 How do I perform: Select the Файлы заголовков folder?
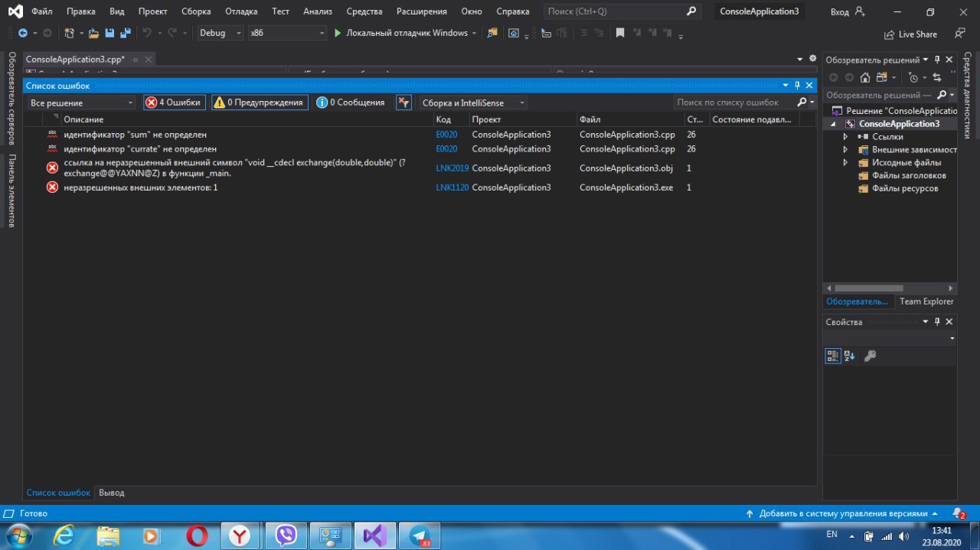coord(909,176)
